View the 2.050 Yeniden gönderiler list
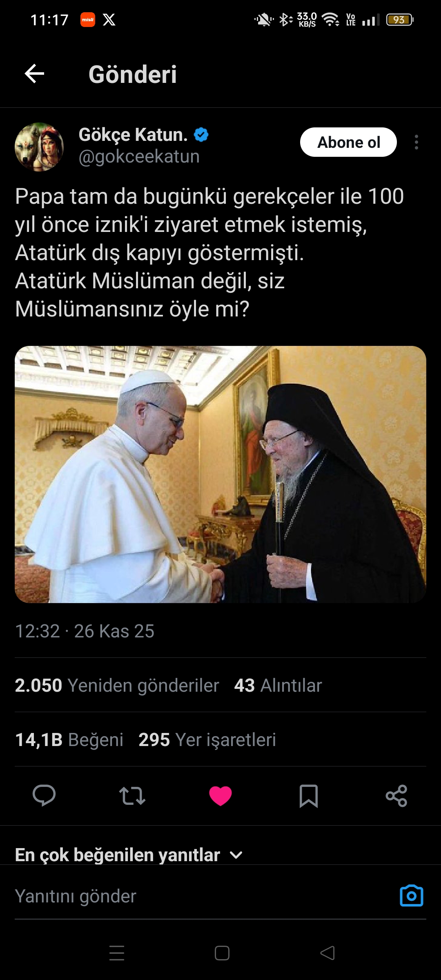441x980 pixels. [x=117, y=685]
